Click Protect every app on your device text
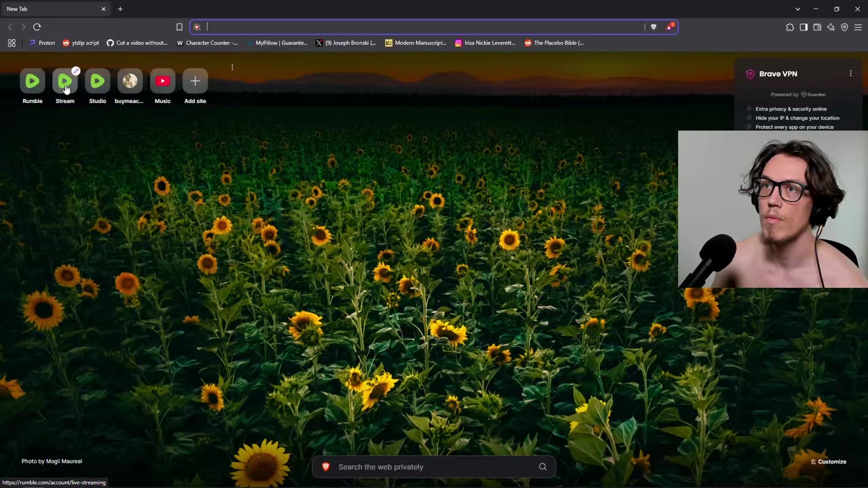Viewport: 868px width, 488px height. click(795, 127)
